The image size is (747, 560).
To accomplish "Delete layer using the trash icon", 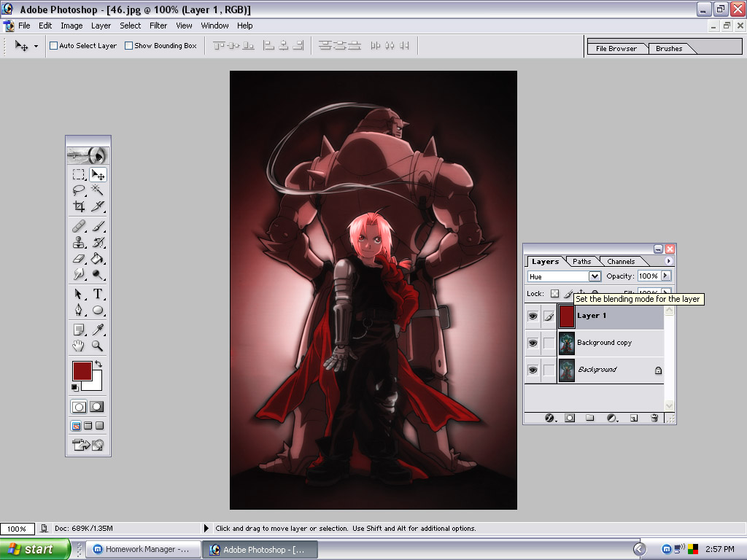I will click(654, 418).
